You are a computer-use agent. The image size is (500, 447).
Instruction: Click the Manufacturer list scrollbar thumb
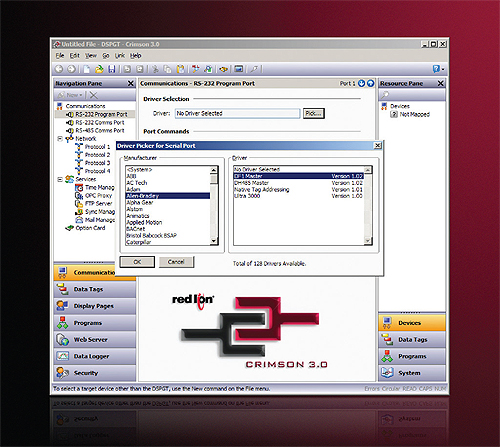[x=214, y=179]
